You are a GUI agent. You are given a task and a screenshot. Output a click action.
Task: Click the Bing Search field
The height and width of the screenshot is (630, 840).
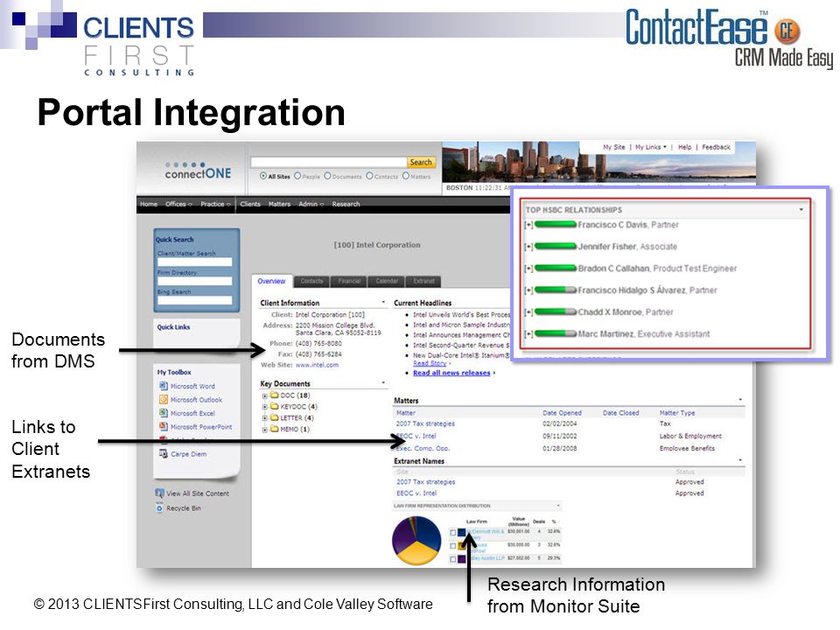pyautogui.click(x=194, y=300)
